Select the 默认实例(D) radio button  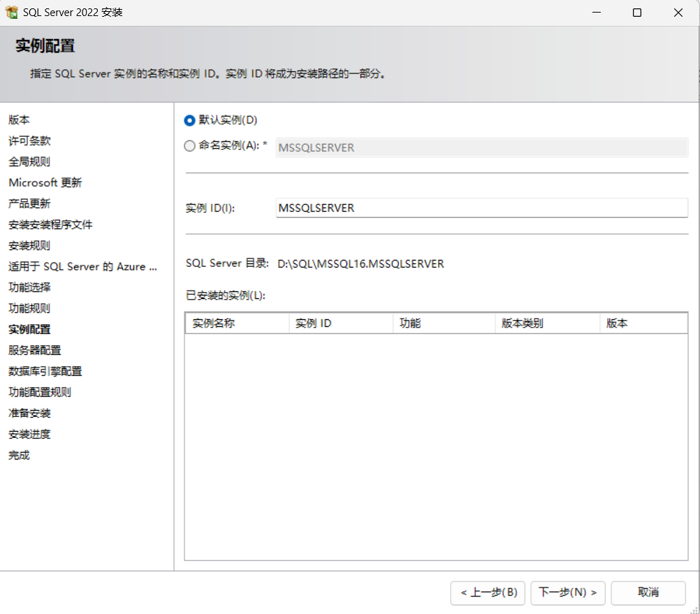click(190, 120)
